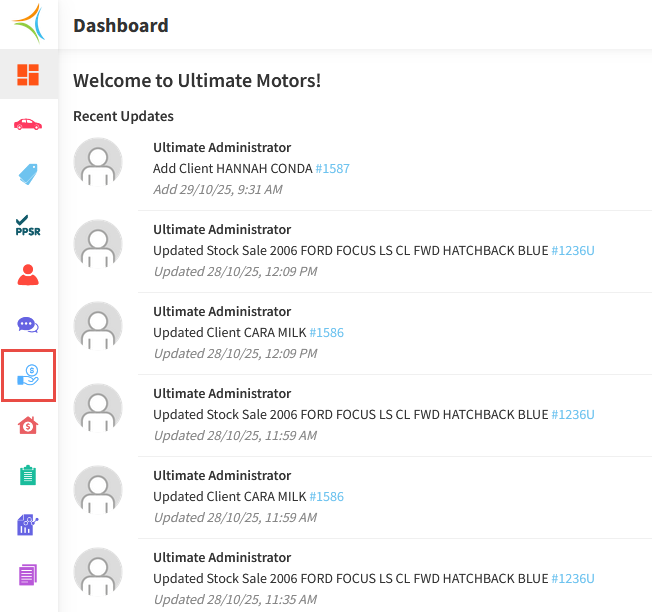Viewport: 652px width, 612px height.
Task: Open the red car stock icon
Action: 28,124
